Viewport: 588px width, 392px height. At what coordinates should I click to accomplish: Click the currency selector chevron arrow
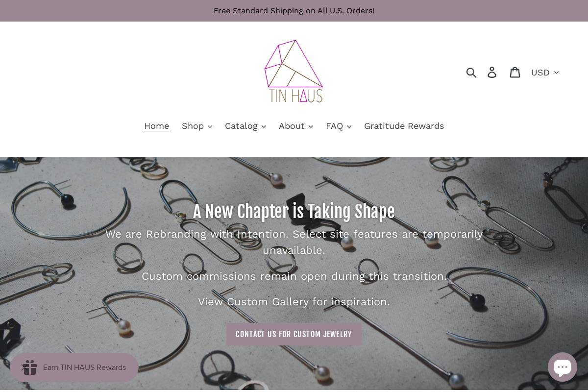click(556, 73)
